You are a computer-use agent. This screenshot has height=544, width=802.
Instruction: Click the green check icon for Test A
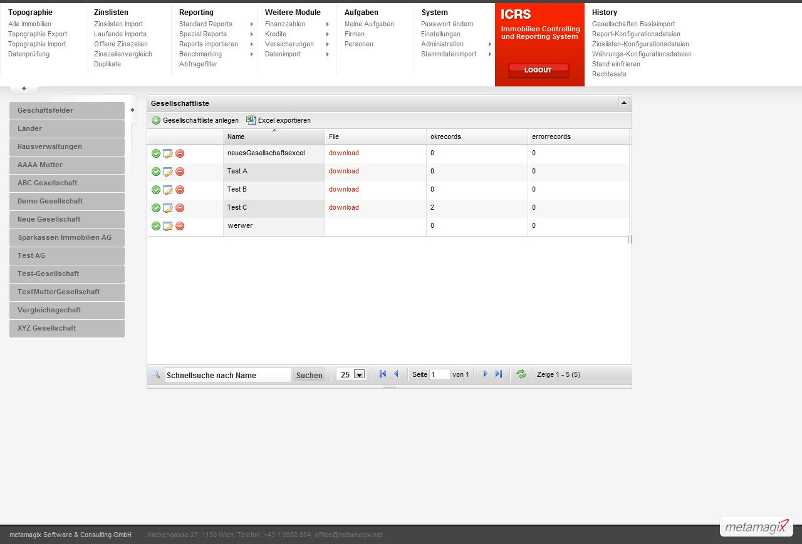[x=156, y=172]
